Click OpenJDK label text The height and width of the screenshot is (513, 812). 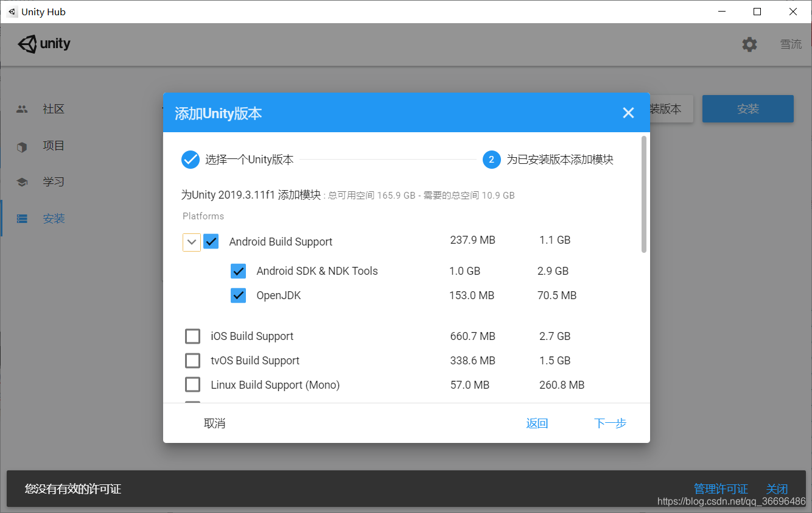tap(279, 295)
